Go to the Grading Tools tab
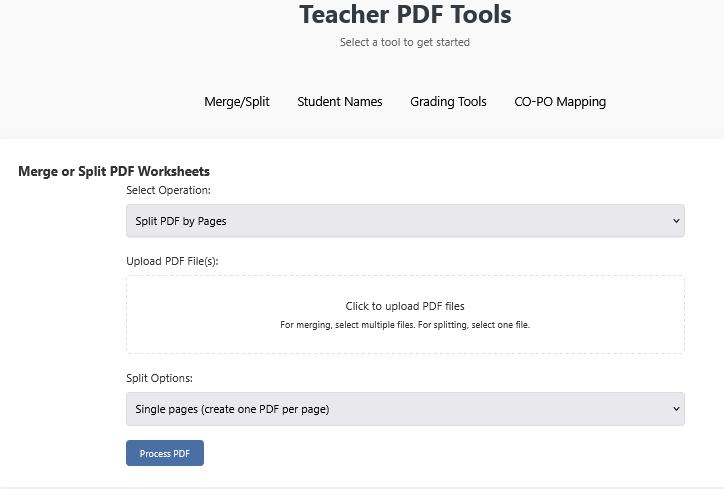 tap(448, 101)
